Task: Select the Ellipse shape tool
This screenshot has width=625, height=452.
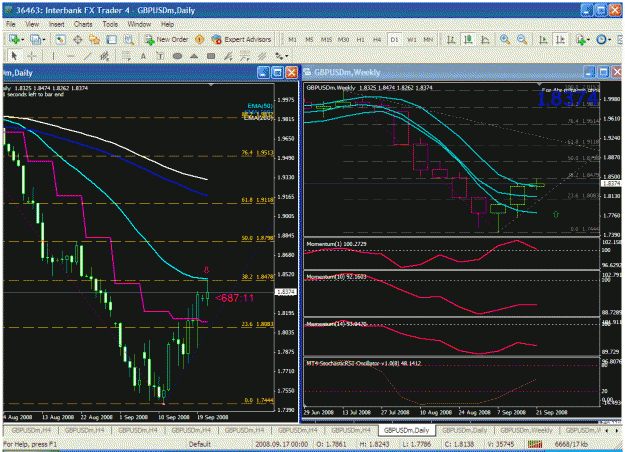Action: (177, 56)
